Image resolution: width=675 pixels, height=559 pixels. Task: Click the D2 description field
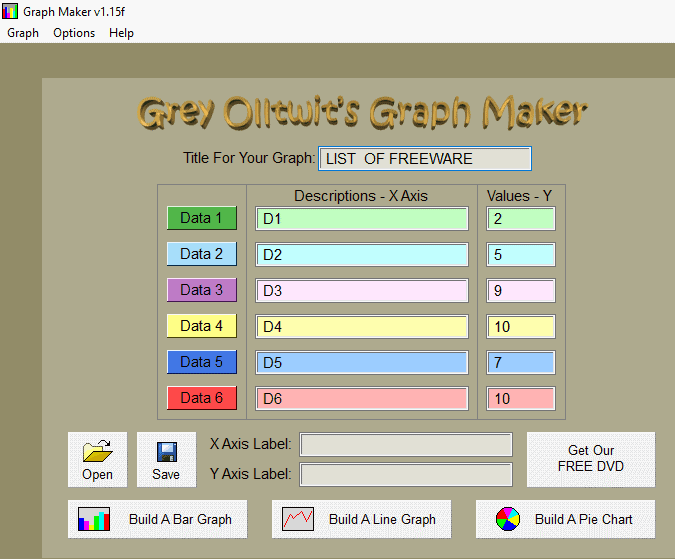point(362,255)
